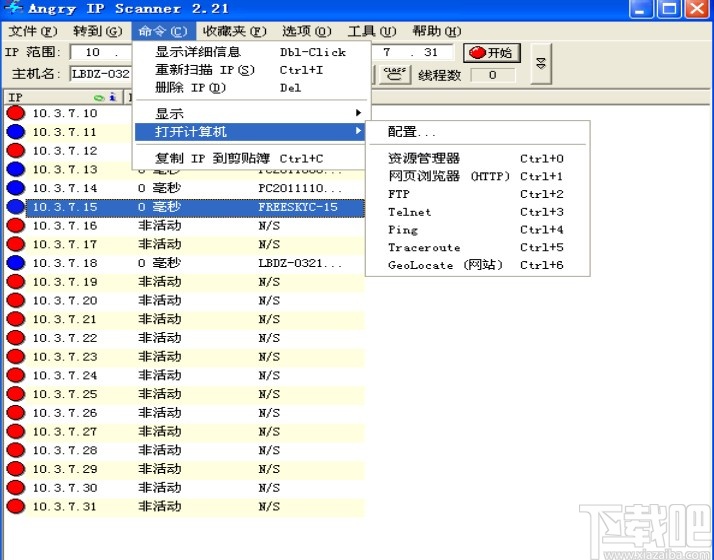Click the Class C button beside hostname
The width and height of the screenshot is (714, 560).
click(395, 74)
